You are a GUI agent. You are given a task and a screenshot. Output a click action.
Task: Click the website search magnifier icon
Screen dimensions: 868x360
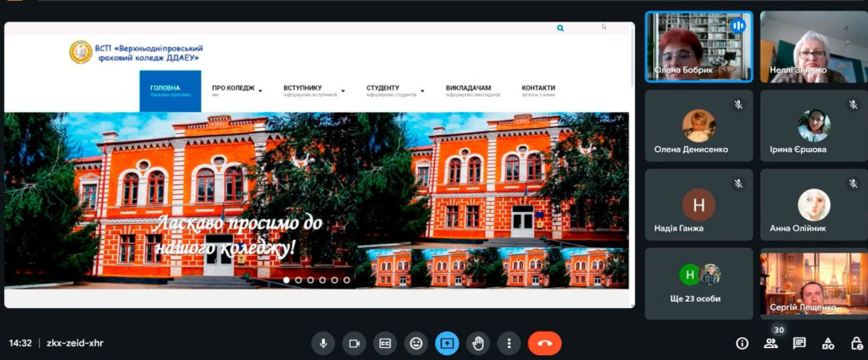(560, 28)
